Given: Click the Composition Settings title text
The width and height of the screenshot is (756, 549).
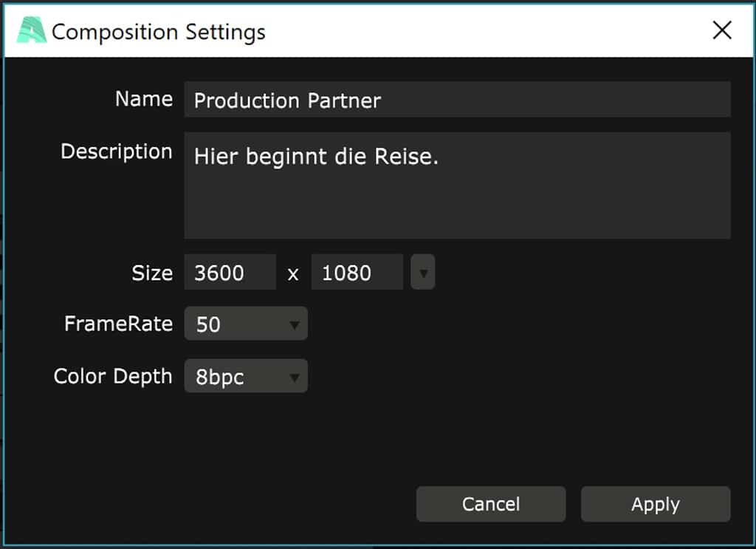Looking at the screenshot, I should click(158, 32).
